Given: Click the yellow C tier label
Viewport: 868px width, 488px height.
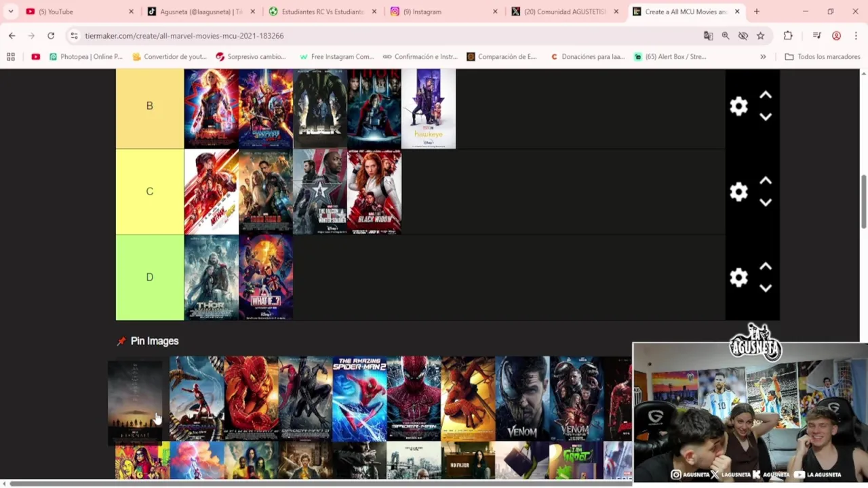Looking at the screenshot, I should point(150,192).
